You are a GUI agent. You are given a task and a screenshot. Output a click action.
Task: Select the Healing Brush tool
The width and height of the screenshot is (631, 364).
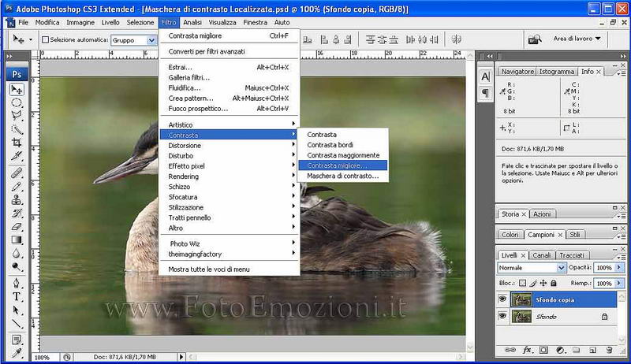point(17,173)
